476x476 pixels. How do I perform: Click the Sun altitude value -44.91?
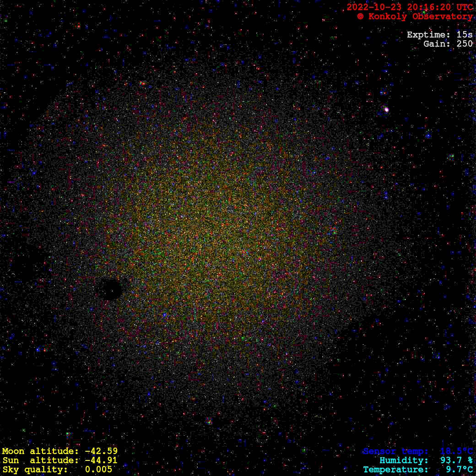point(101,460)
